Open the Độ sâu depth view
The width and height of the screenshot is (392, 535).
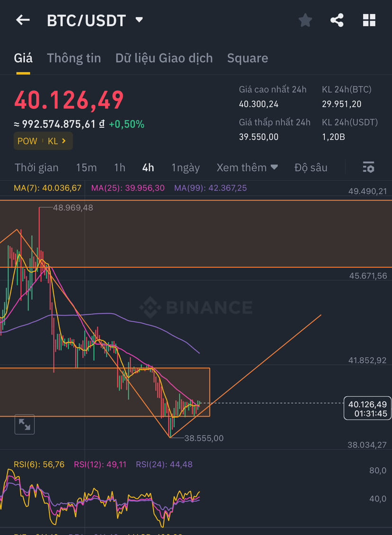311,167
